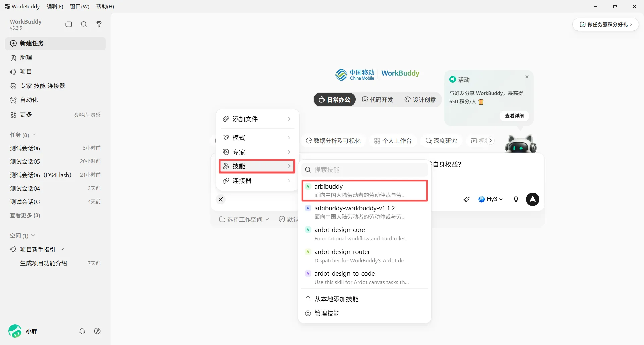644x345 pixels.
Task: Select ardot-design-core skill
Action: point(365,234)
